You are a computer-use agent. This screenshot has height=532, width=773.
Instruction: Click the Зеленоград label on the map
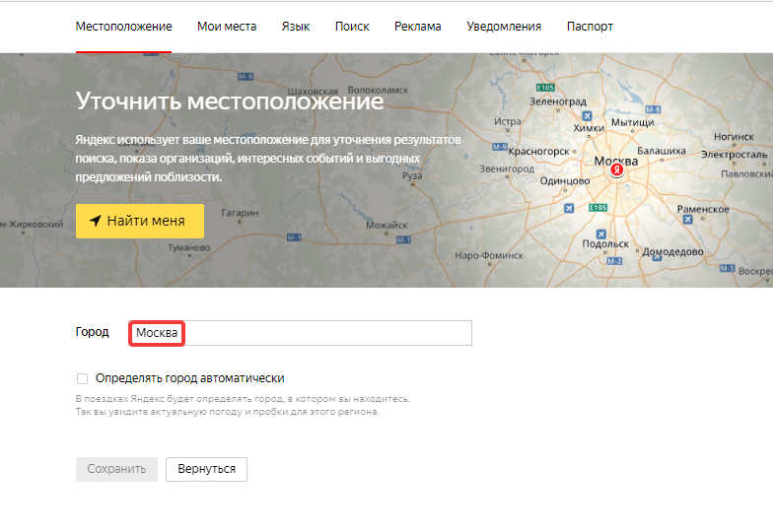click(x=558, y=101)
